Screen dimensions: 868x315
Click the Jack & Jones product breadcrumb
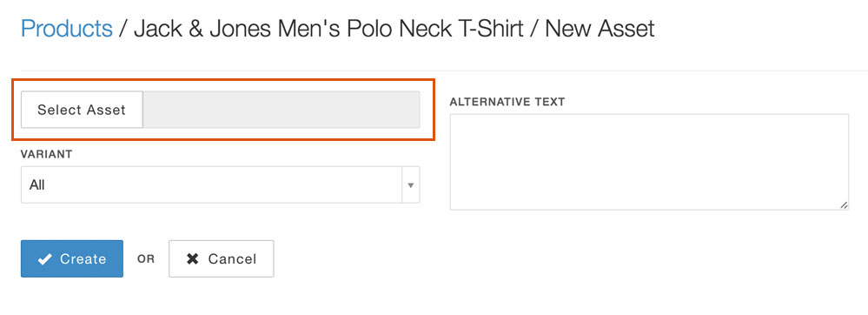tap(328, 29)
